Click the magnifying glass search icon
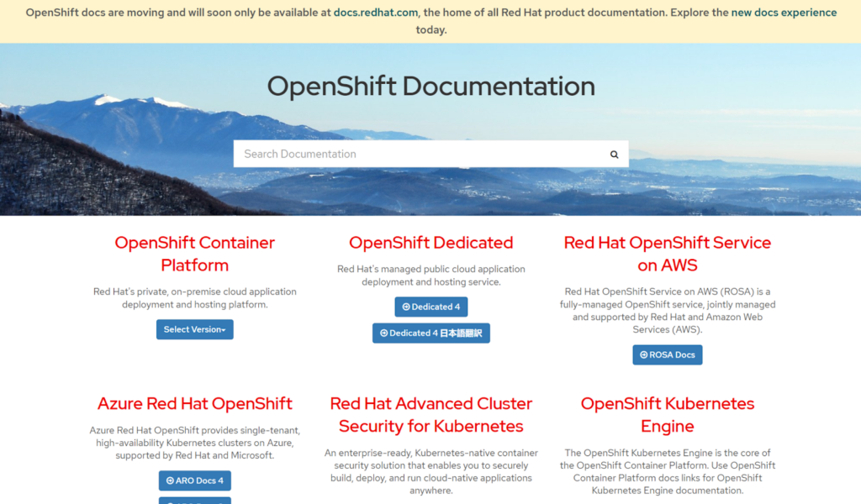Image resolution: width=861 pixels, height=504 pixels. tap(614, 155)
